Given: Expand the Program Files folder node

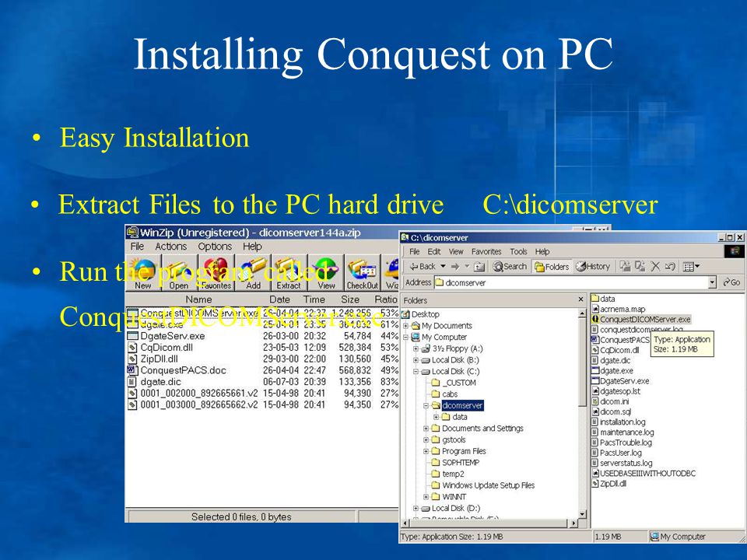Looking at the screenshot, I should 426,451.
